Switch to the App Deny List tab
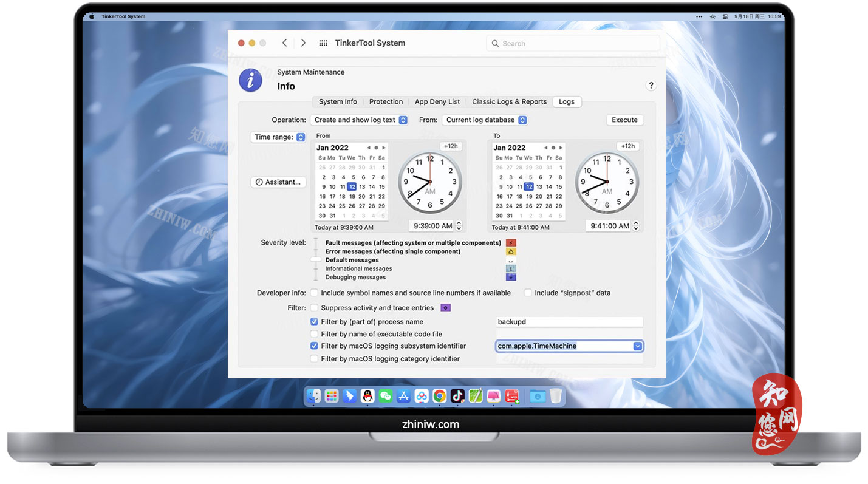868x484 pixels. [x=437, y=102]
